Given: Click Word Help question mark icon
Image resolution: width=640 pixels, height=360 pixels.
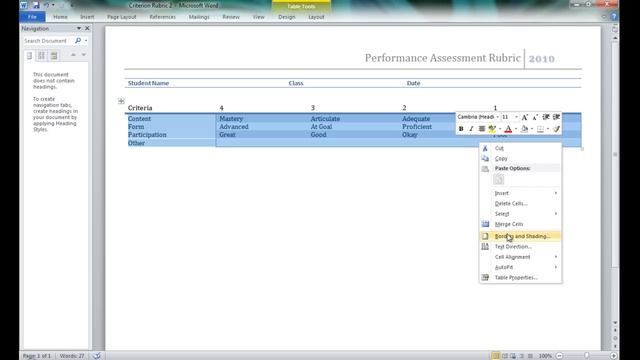Looking at the screenshot, I should pyautogui.click(x=613, y=17).
